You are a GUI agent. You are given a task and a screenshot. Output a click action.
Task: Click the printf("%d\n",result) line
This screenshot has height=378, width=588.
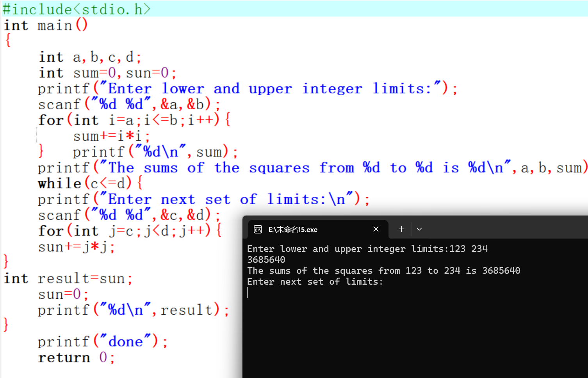click(134, 310)
